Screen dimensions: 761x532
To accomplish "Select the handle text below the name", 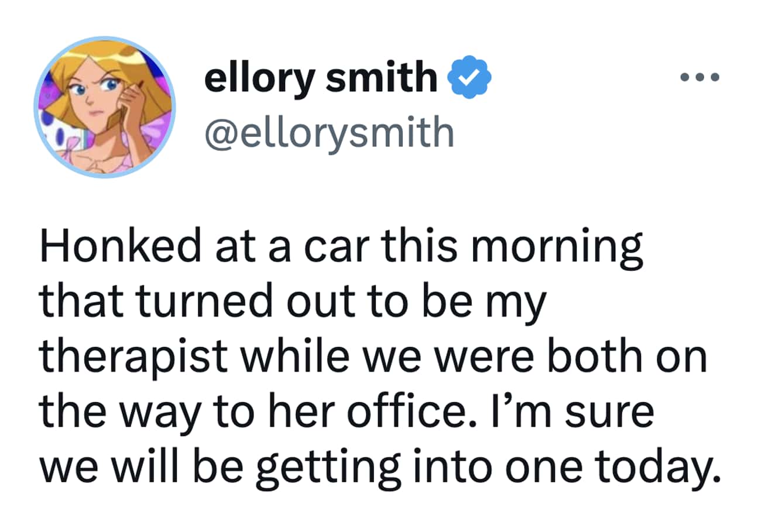I will tap(328, 132).
